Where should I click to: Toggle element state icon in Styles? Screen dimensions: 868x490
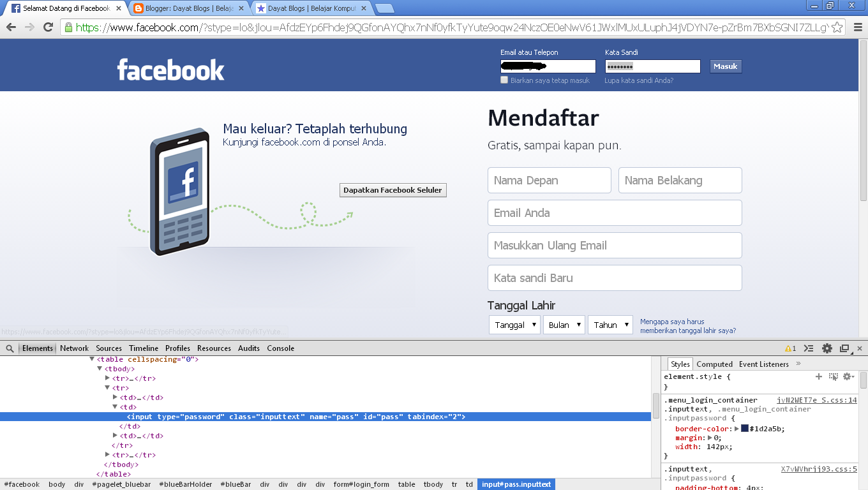[x=834, y=376]
